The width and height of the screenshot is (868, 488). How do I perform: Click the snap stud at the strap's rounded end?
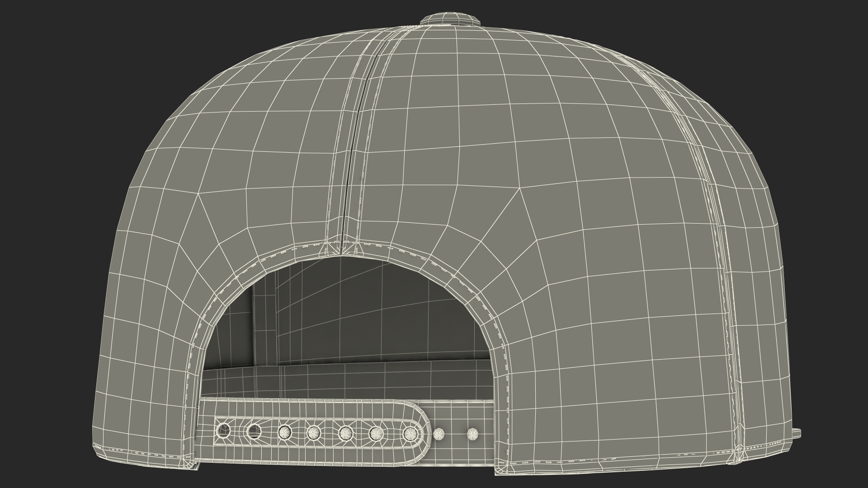[410, 434]
